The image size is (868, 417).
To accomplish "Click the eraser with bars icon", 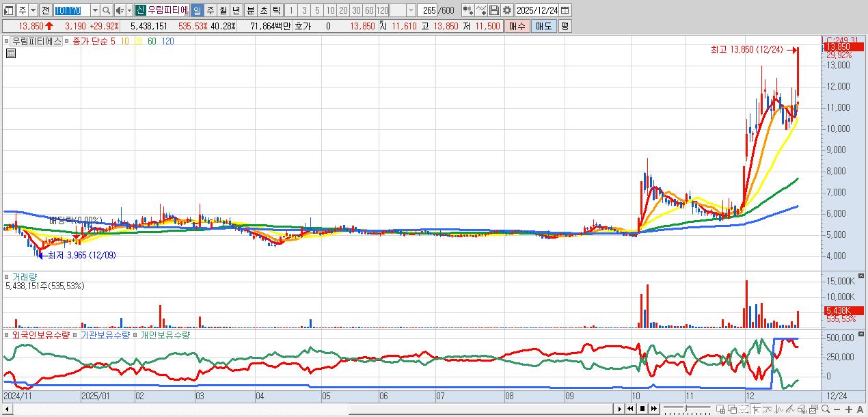I will 802,409.
